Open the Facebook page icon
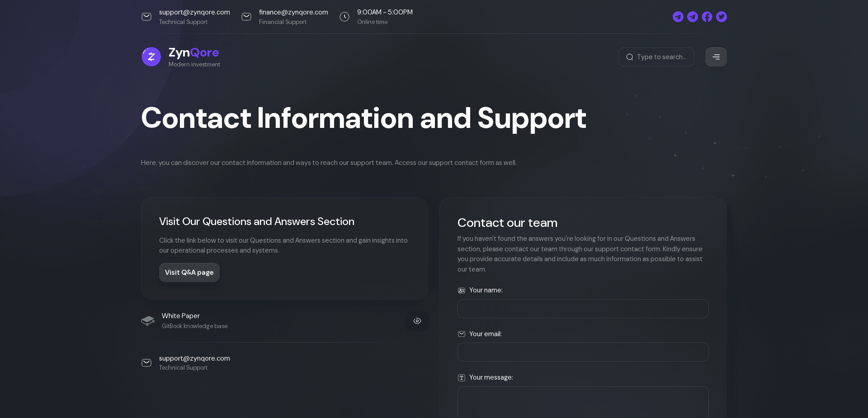The image size is (868, 418). click(707, 17)
